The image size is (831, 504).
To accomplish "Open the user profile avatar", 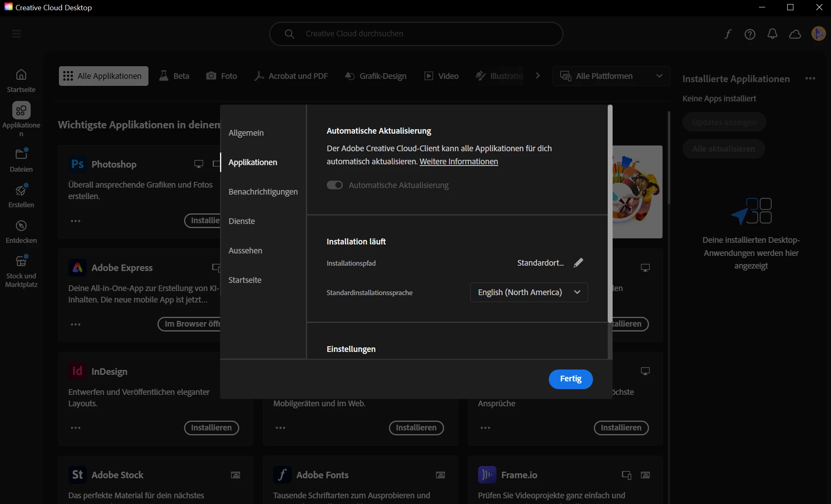I will click(x=818, y=34).
